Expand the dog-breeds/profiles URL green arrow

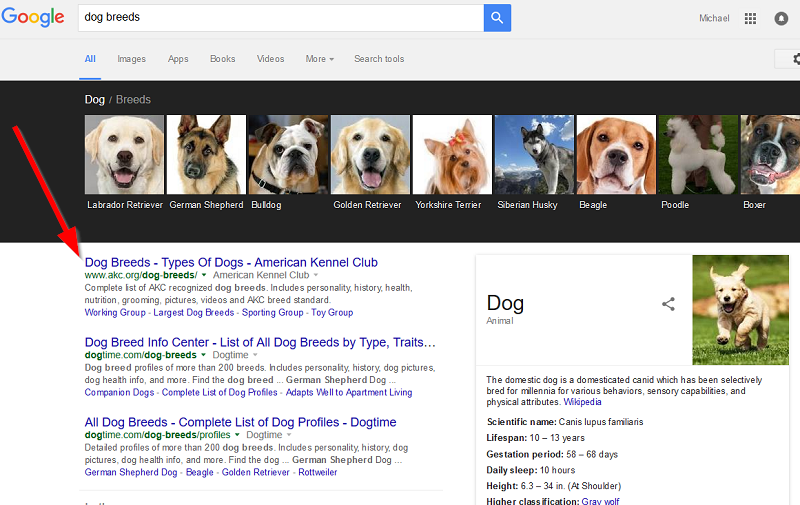237,435
